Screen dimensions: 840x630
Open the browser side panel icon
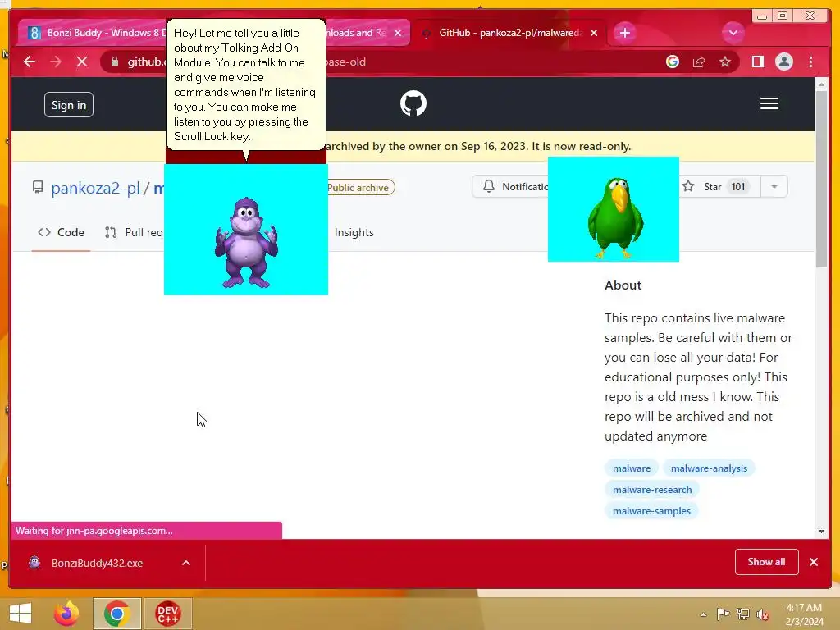[757, 62]
